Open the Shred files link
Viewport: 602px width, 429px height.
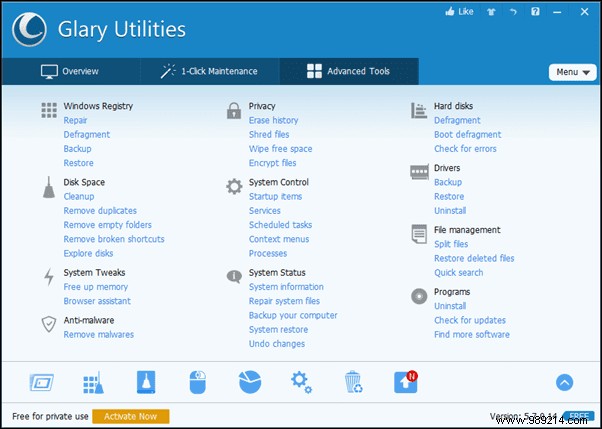[x=269, y=134]
